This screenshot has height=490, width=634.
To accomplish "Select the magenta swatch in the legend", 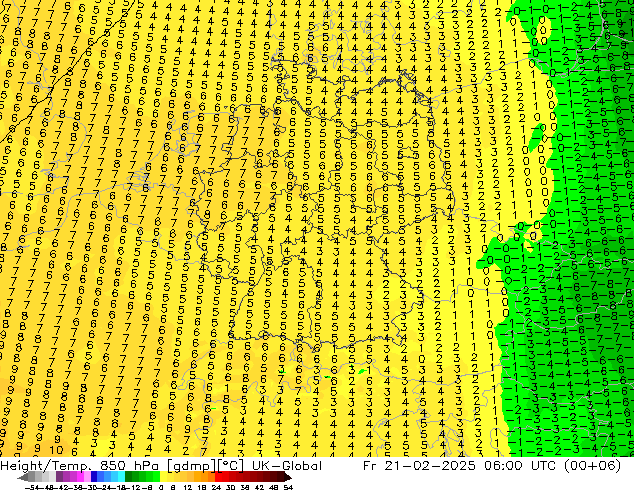I will 80,477.
